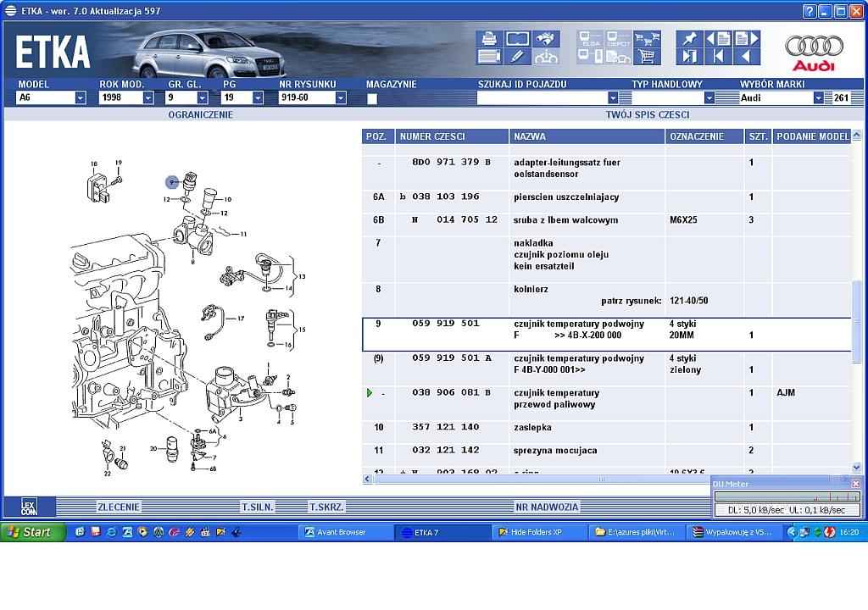The height and width of the screenshot is (610, 868).
Task: Click the skip-to-first arrow icon
Action: pos(718,56)
